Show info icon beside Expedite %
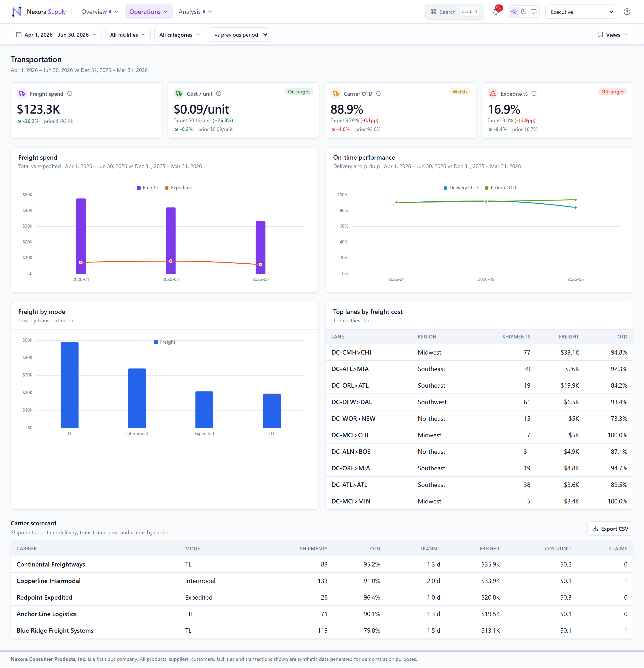The height and width of the screenshot is (668, 644). pos(534,94)
